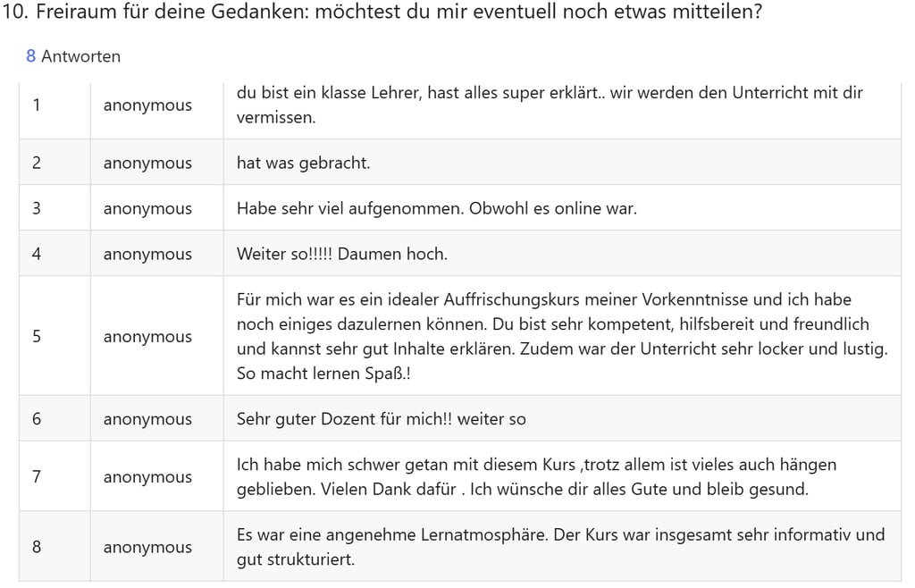Click the anonymous label in row 5
This screenshot has height=588, width=915.
pyautogui.click(x=147, y=337)
